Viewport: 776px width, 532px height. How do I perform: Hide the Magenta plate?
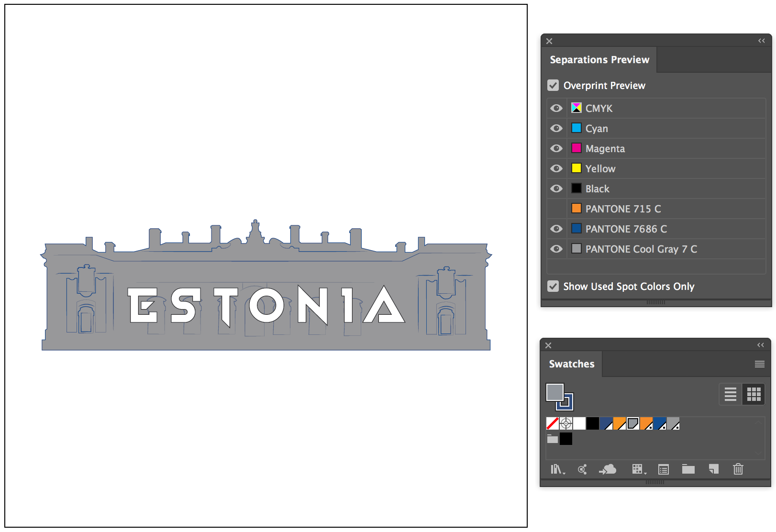point(556,149)
